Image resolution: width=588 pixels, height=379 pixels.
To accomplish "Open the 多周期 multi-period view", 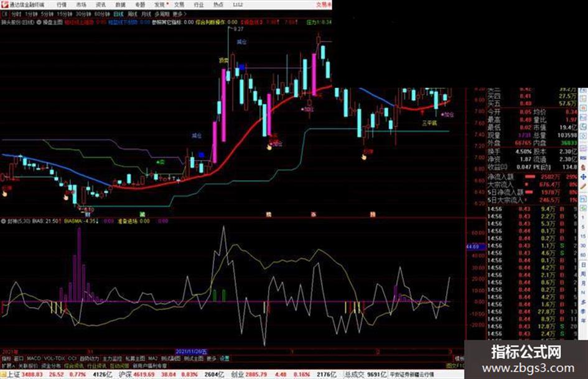I will [162, 14].
